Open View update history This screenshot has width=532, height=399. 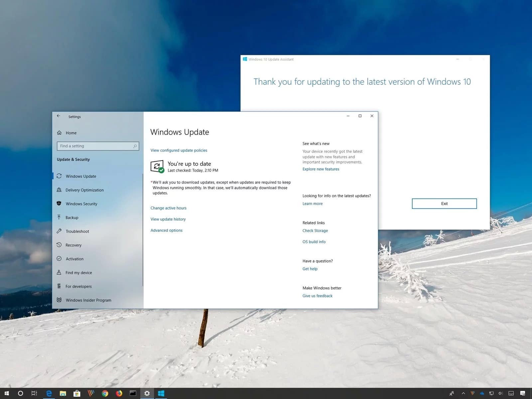click(x=168, y=219)
